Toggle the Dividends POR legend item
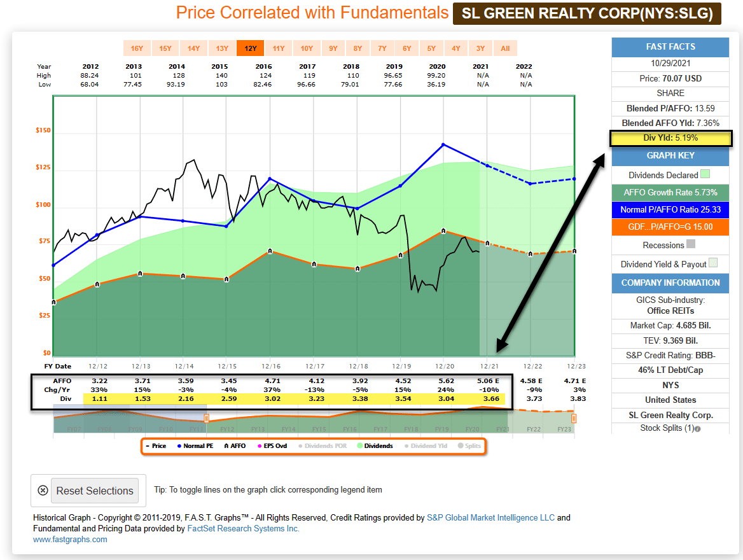The height and width of the screenshot is (560, 743). click(x=323, y=446)
